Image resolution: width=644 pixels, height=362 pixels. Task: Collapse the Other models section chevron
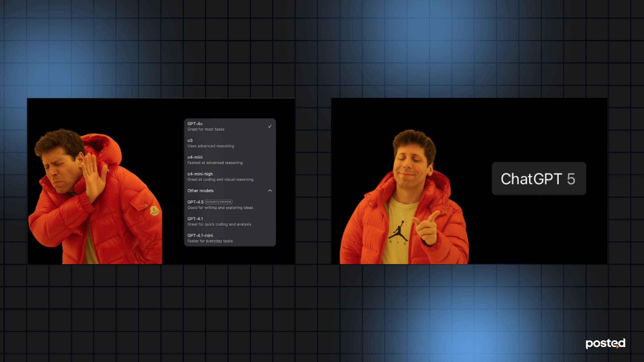[x=270, y=191]
